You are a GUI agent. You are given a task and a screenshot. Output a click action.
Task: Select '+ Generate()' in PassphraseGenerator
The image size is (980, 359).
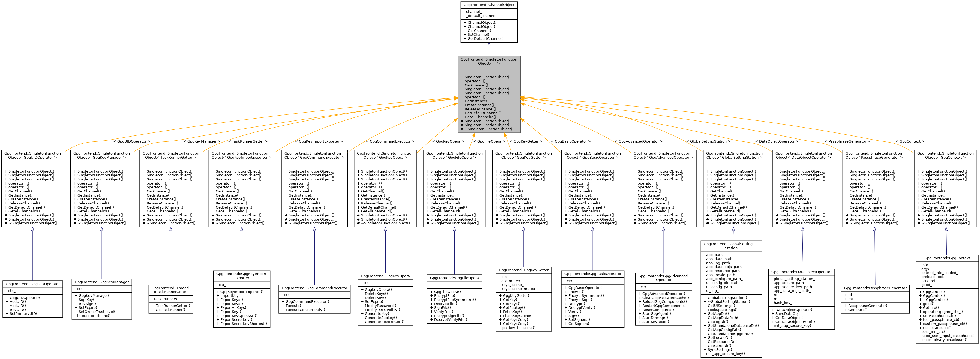[856, 310]
